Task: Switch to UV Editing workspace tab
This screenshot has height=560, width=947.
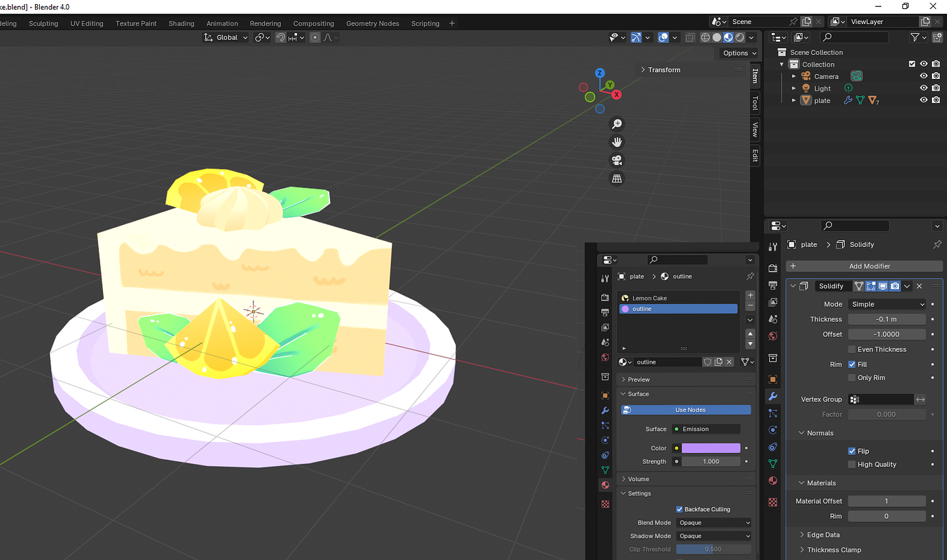Action: pyautogui.click(x=86, y=23)
